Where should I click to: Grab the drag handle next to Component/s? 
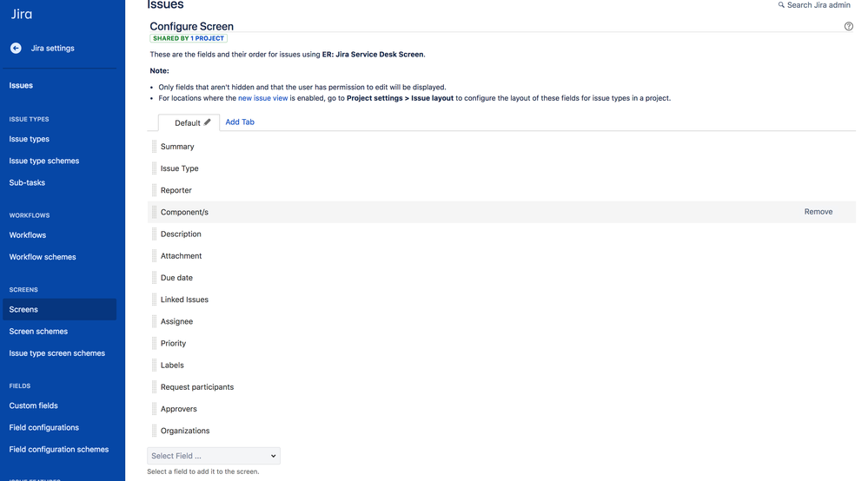(155, 212)
